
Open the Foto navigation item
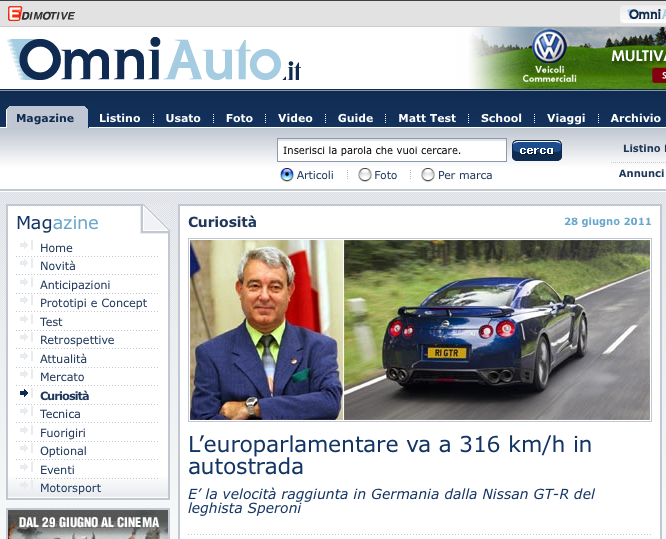point(240,118)
